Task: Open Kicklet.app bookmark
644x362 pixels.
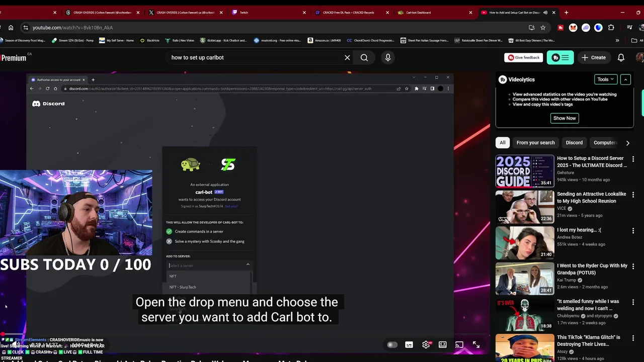Action: coord(223,40)
